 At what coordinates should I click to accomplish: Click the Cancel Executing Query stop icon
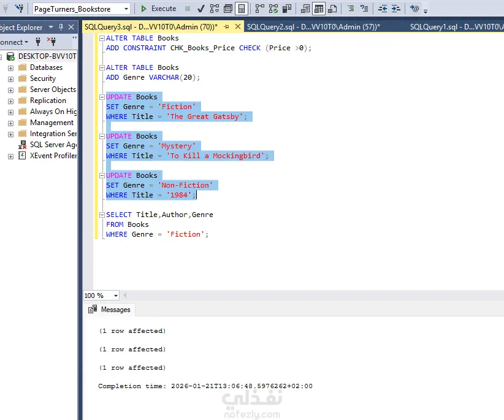coord(188,9)
